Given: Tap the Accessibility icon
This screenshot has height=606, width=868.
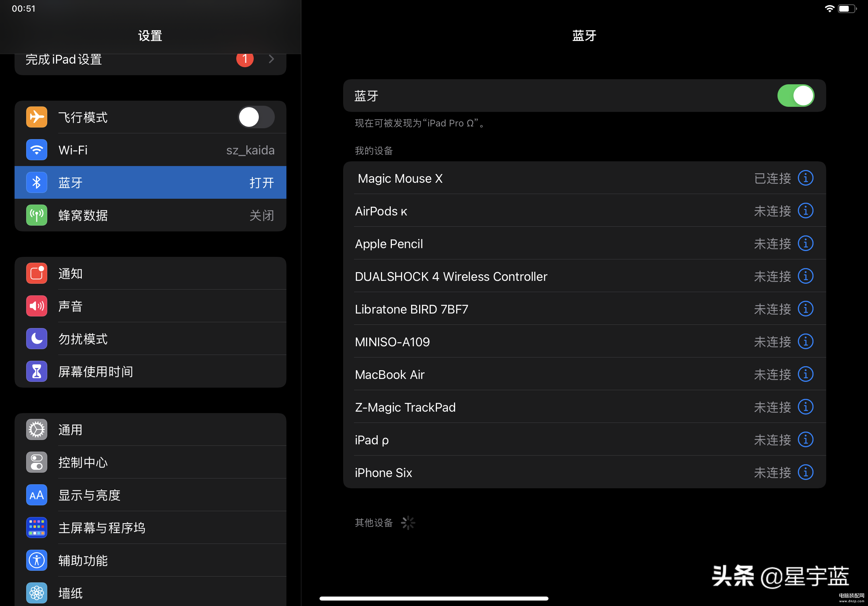Looking at the screenshot, I should 37,560.
